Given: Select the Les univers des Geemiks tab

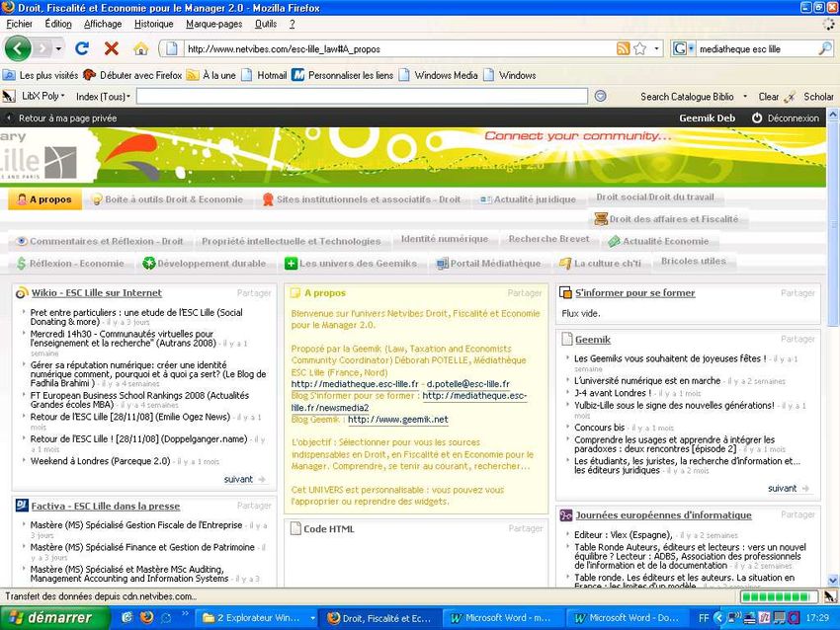Looking at the screenshot, I should pyautogui.click(x=351, y=264).
